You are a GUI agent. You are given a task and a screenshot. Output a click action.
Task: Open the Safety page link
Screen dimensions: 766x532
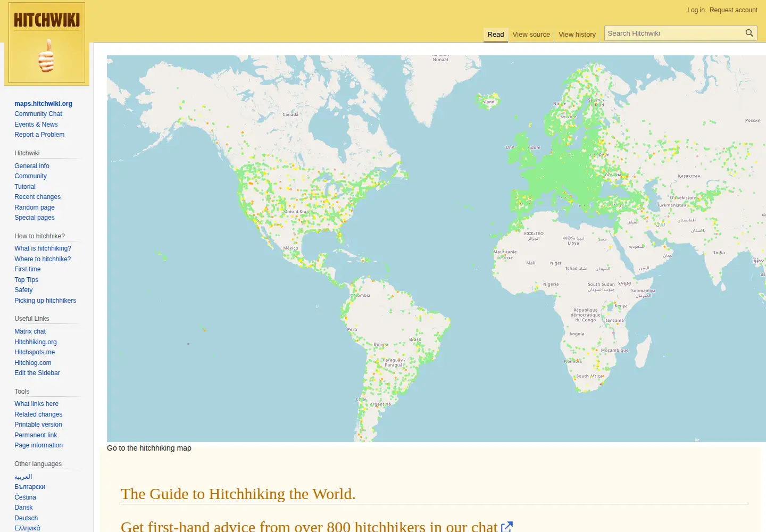pyautogui.click(x=23, y=290)
